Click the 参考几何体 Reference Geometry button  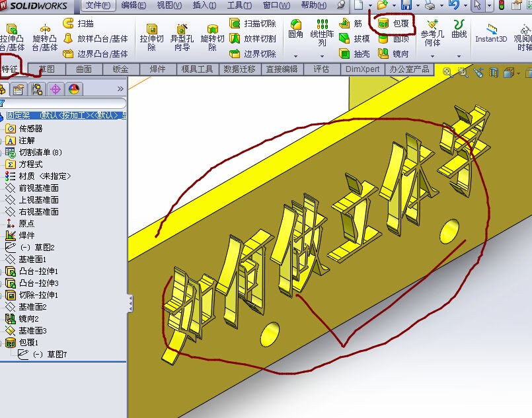coord(434,30)
